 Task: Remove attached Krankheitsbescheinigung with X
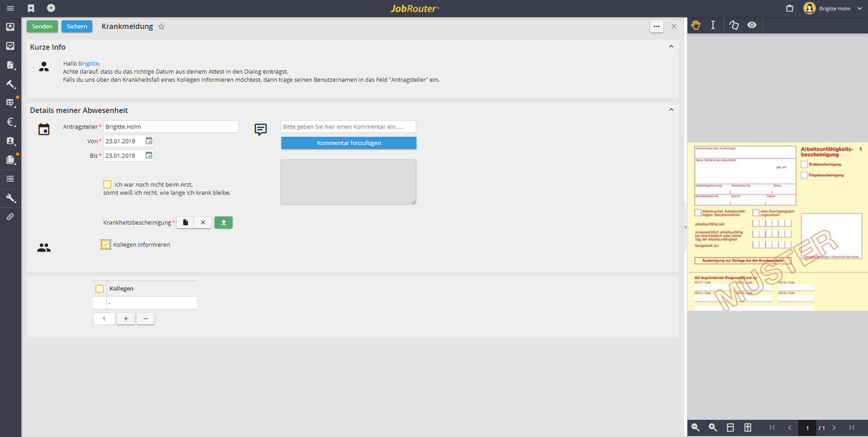[203, 222]
